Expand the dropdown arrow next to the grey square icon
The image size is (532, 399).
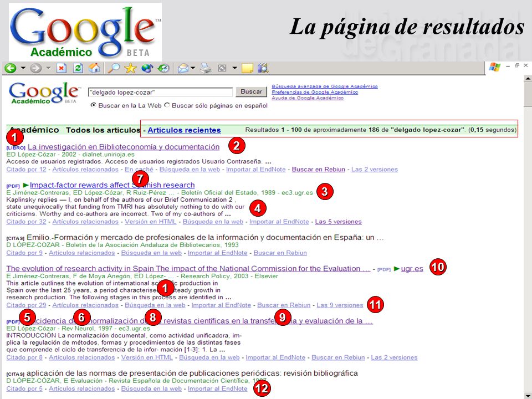coord(234,68)
